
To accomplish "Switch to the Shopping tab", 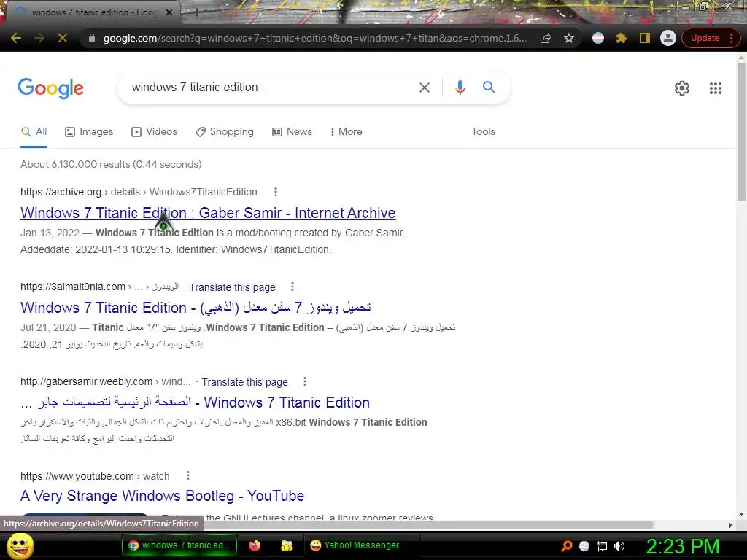I will 225,132.
